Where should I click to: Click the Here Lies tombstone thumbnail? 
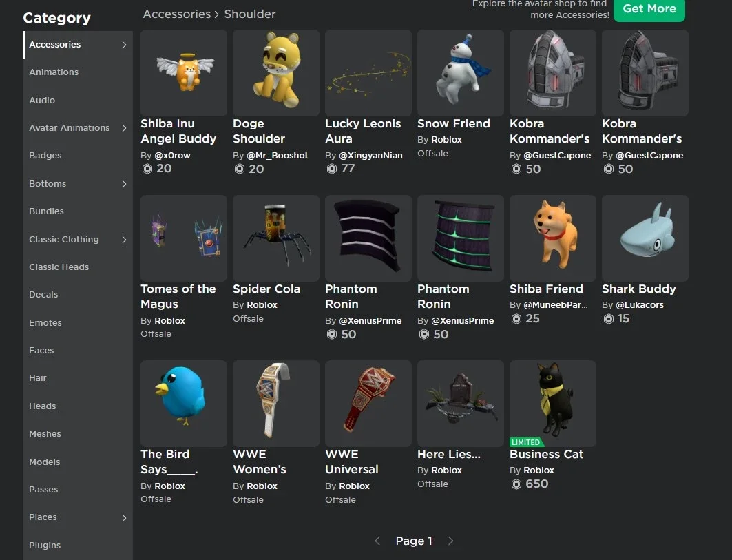(460, 404)
